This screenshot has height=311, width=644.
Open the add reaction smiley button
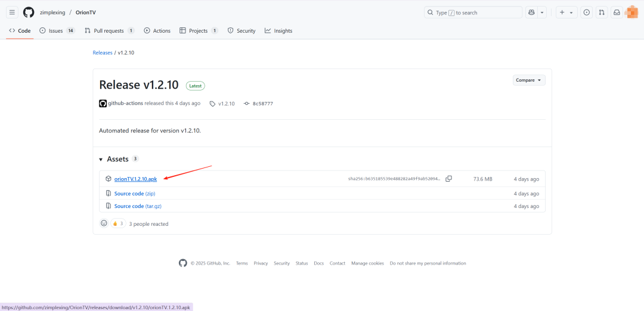click(x=104, y=223)
